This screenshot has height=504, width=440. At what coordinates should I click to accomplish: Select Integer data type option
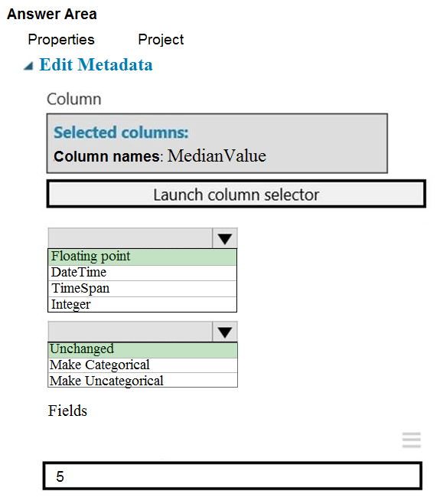click(142, 304)
